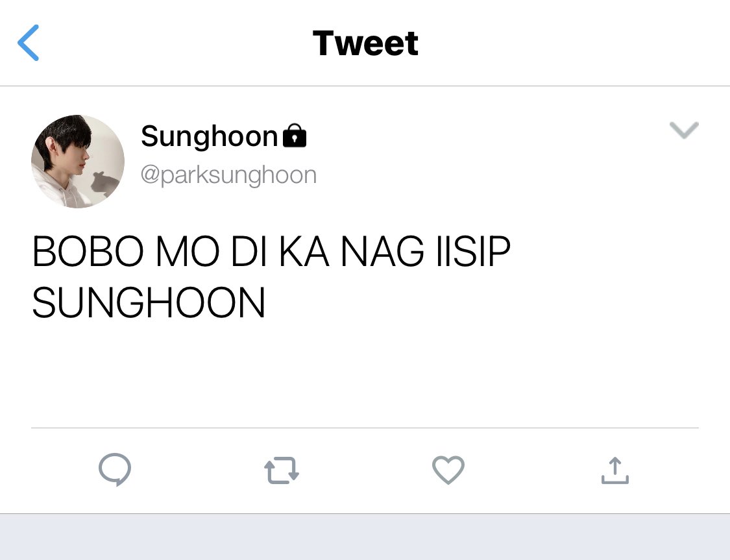Open the profile via the Sunghoon display name
This screenshot has height=560, width=730.
pyautogui.click(x=210, y=136)
